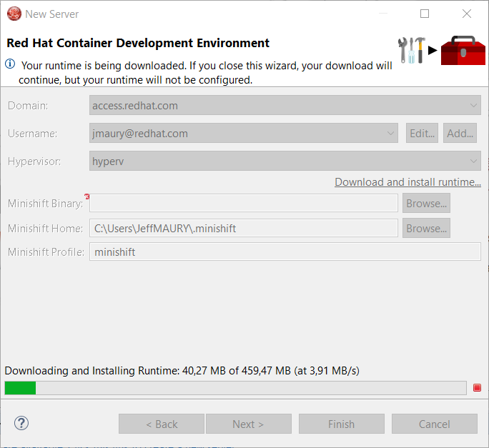This screenshot has height=448, width=489.
Task: Click the info icon beside the download message
Action: pos(10,64)
